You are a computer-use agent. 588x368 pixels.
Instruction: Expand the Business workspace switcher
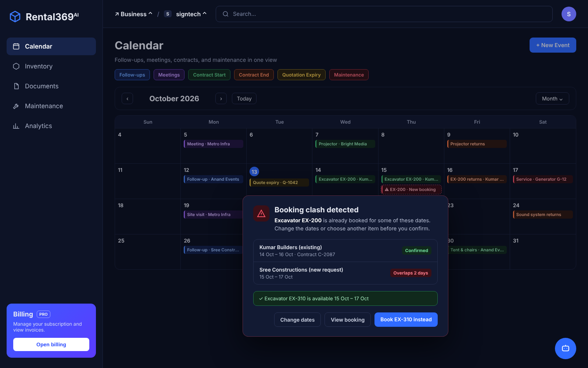133,14
